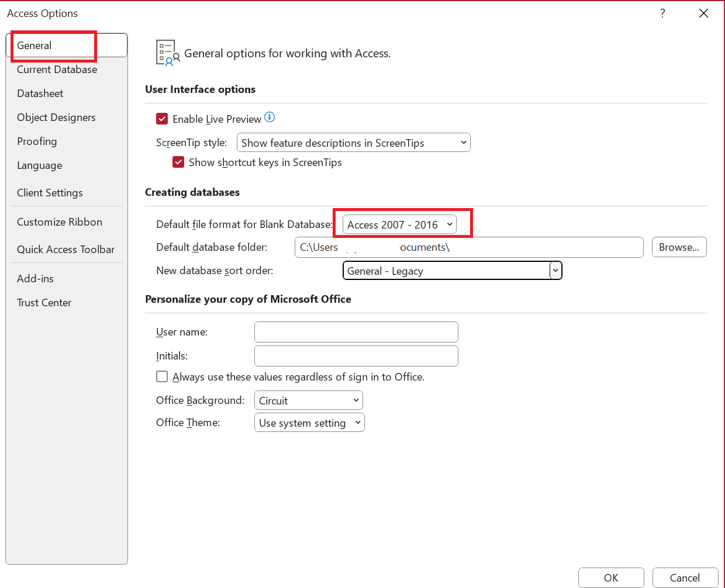Click the Help question mark icon

pos(662,13)
